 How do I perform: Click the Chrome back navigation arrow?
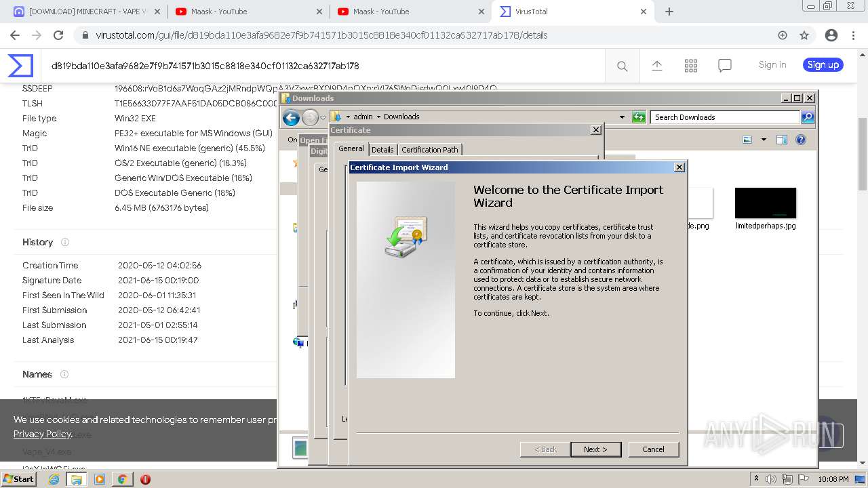pyautogui.click(x=15, y=35)
